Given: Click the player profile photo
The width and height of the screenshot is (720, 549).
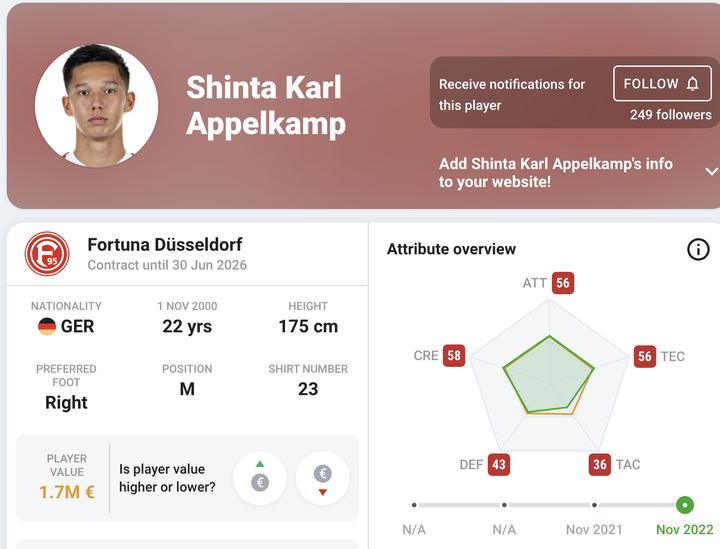Looking at the screenshot, I should tap(96, 105).
